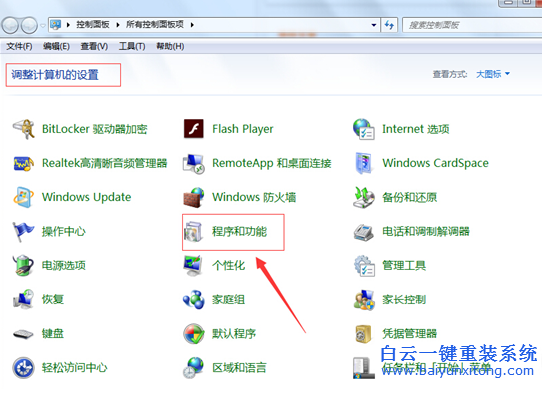Open the 键盘 keyboard icon

[23, 334]
